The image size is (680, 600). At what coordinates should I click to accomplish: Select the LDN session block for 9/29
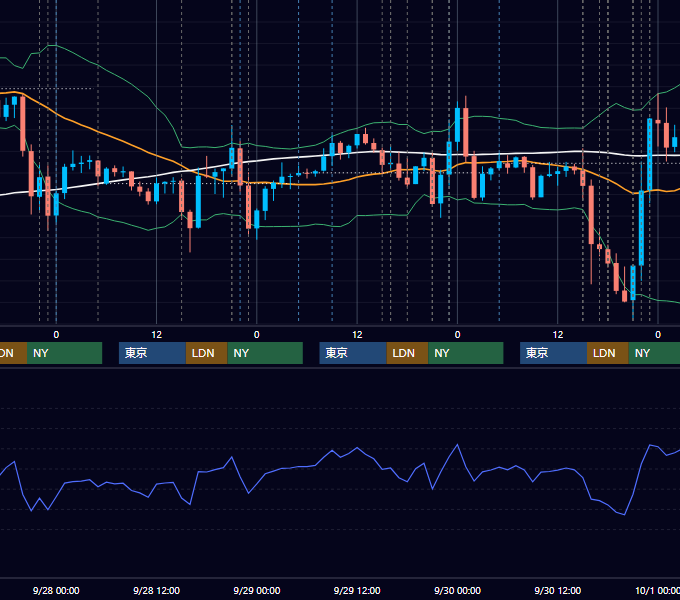coord(407,353)
